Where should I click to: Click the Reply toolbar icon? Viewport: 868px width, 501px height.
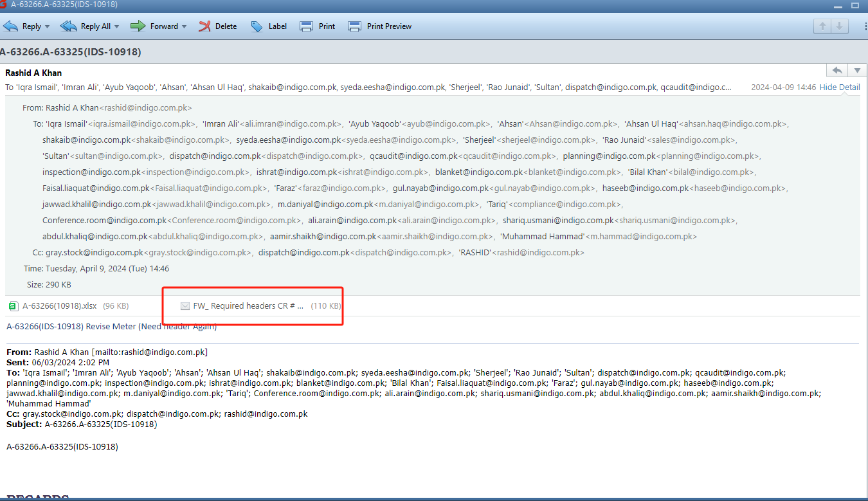pyautogui.click(x=11, y=26)
